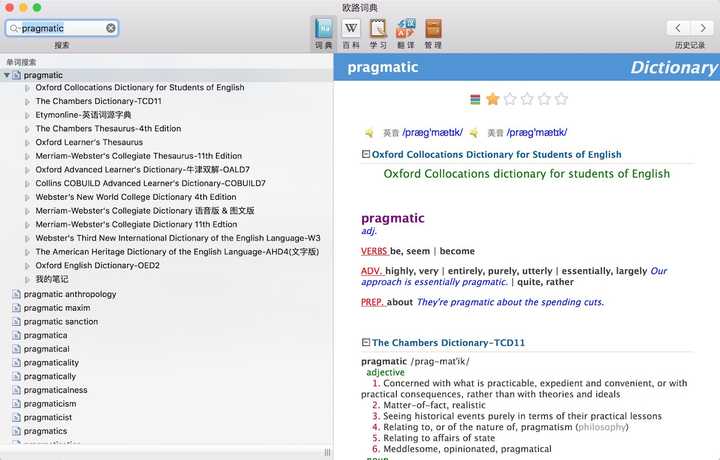720x460 pixels.
Task: Expand The Chambers Thesaurus-4th Edition arrow
Action: [x=27, y=129]
